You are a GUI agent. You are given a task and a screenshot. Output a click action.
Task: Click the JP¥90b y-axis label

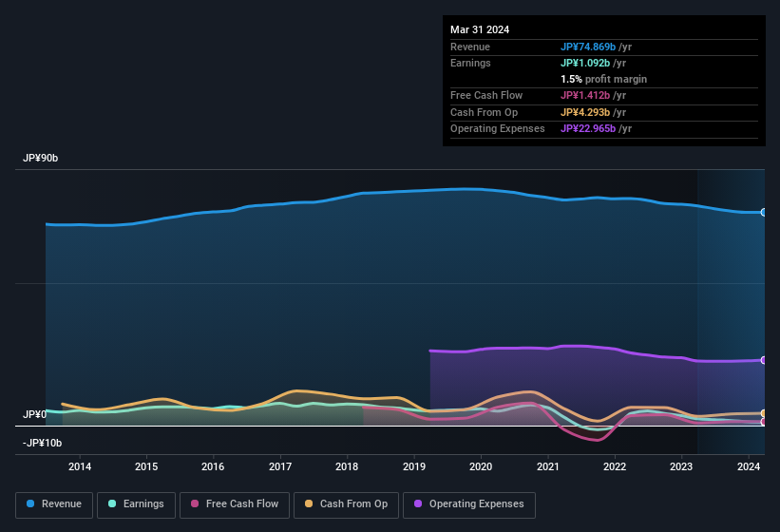coord(41,159)
